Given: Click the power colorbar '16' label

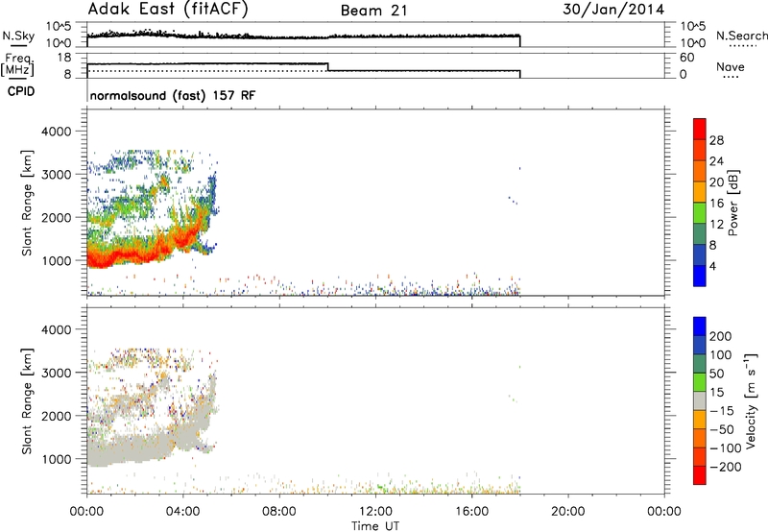Looking at the screenshot, I should pyautogui.click(x=716, y=203).
